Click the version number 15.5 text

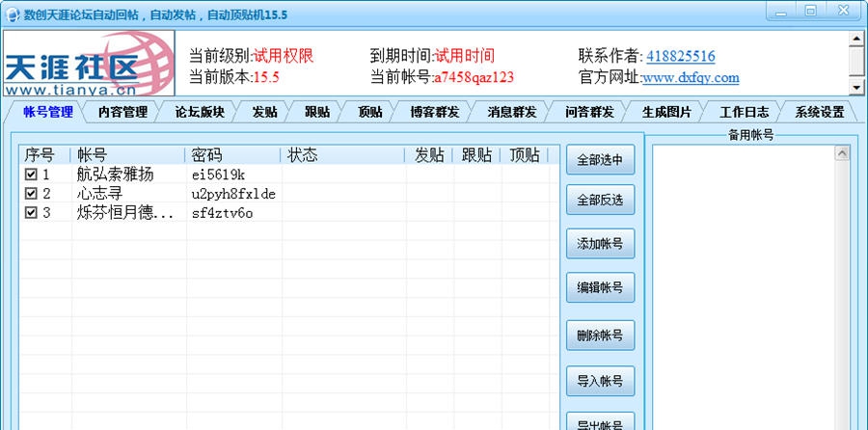[x=266, y=77]
